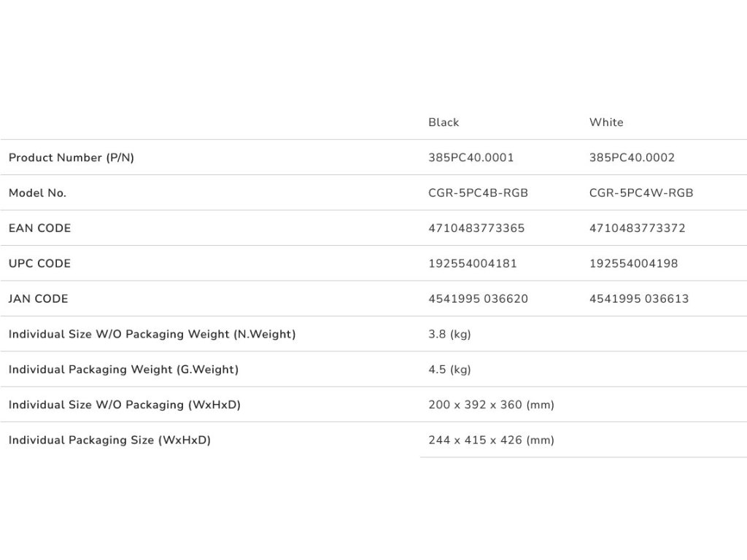Click the White column header
This screenshot has height=560, width=747.
coord(606,122)
